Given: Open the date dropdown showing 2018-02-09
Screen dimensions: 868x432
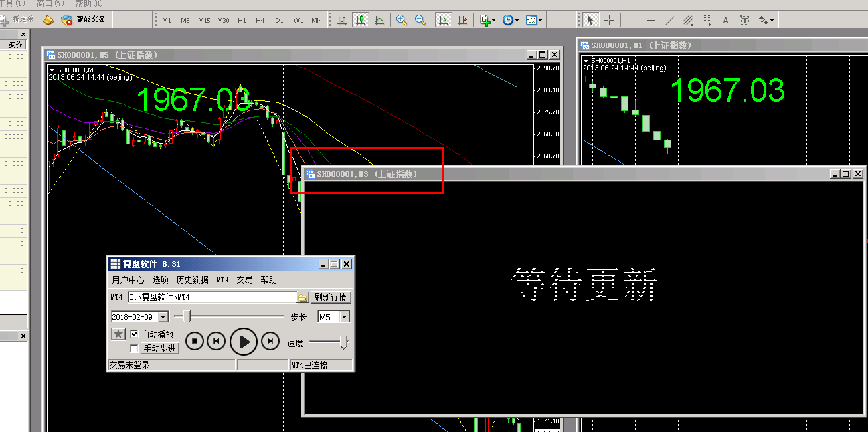Looking at the screenshot, I should tap(163, 317).
